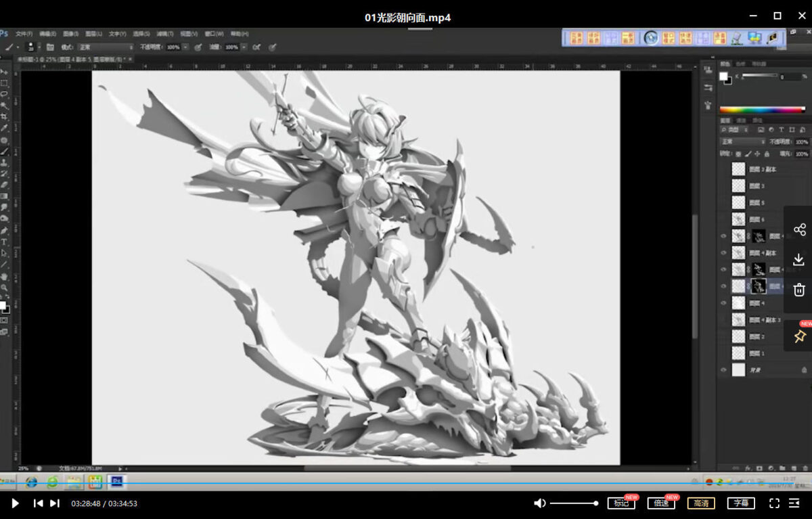Select the Crop tool
This screenshot has height=519, width=812.
[x=4, y=116]
